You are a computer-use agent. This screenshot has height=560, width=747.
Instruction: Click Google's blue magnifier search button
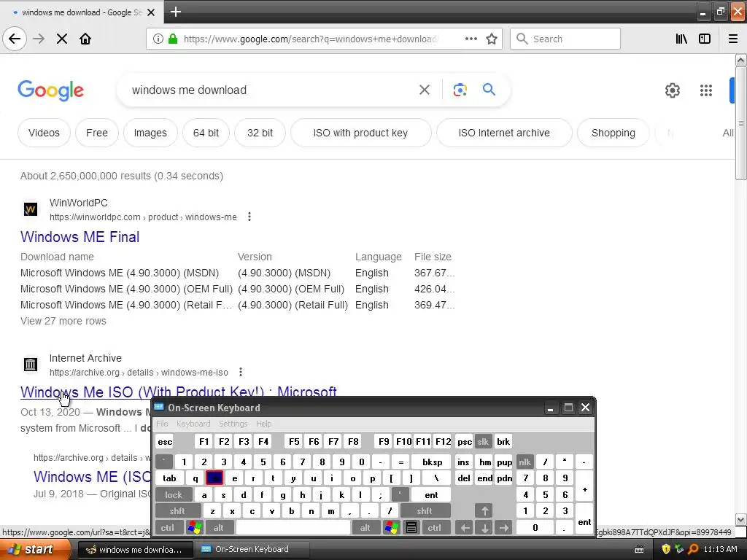[489, 89]
